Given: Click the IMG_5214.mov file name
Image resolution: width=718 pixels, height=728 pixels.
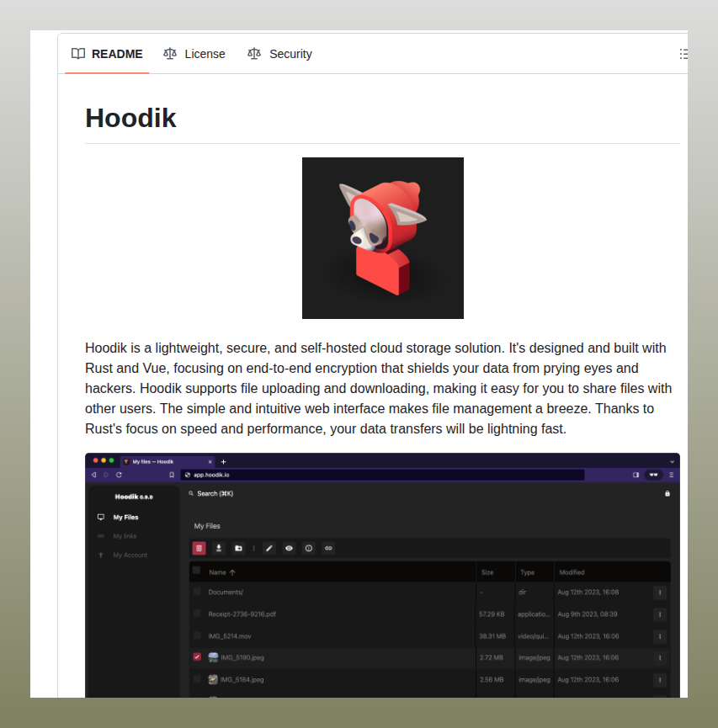Looking at the screenshot, I should pyautogui.click(x=230, y=636).
